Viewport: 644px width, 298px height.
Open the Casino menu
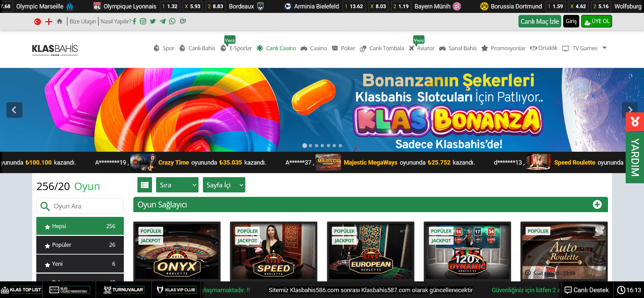314,48
